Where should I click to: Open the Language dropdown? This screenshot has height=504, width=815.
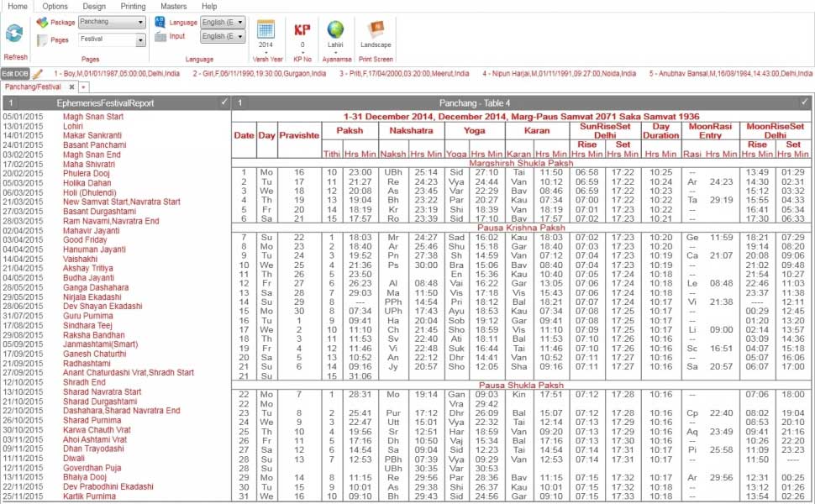223,23
